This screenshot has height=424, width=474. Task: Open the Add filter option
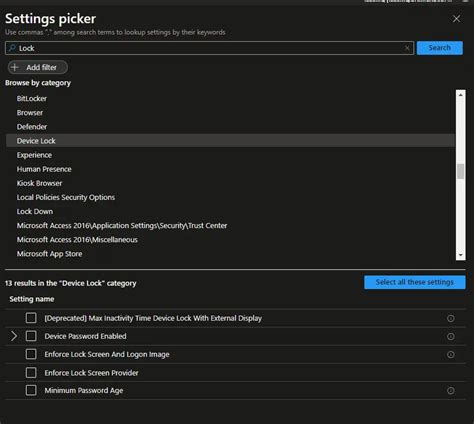[38, 67]
